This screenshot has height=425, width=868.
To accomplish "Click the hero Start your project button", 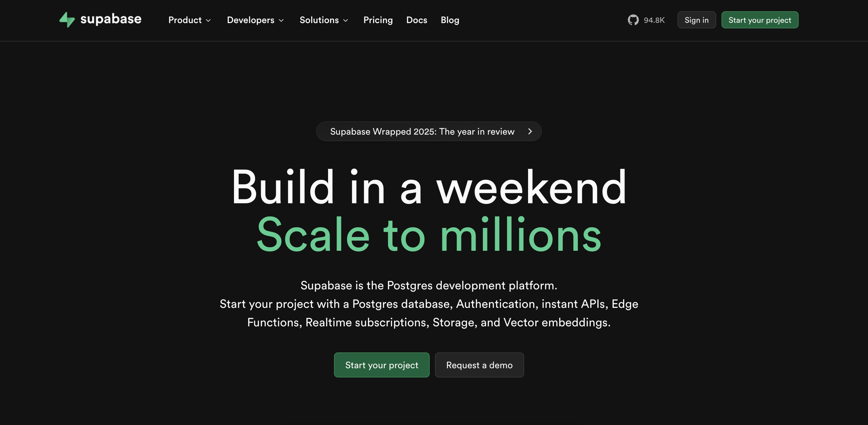I will pos(382,365).
